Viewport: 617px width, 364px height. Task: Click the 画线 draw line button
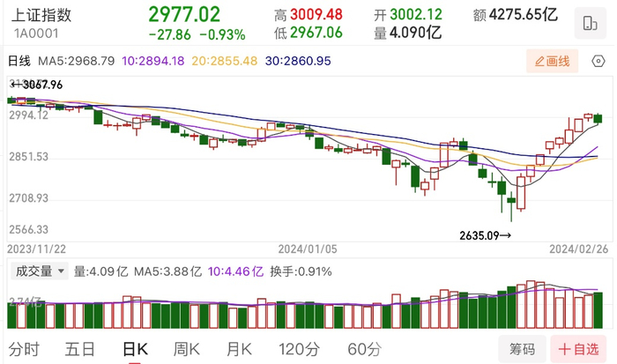click(552, 61)
